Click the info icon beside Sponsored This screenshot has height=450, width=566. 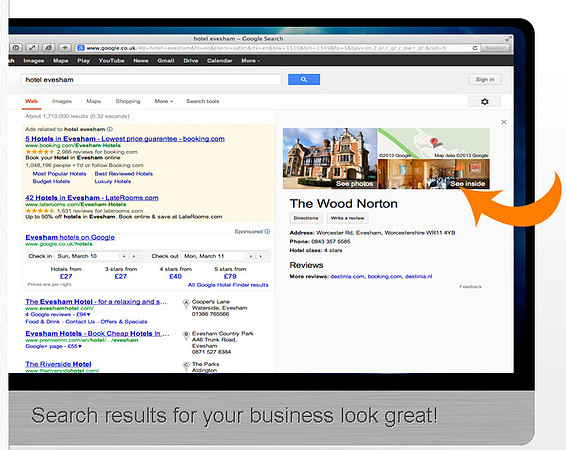tap(267, 232)
